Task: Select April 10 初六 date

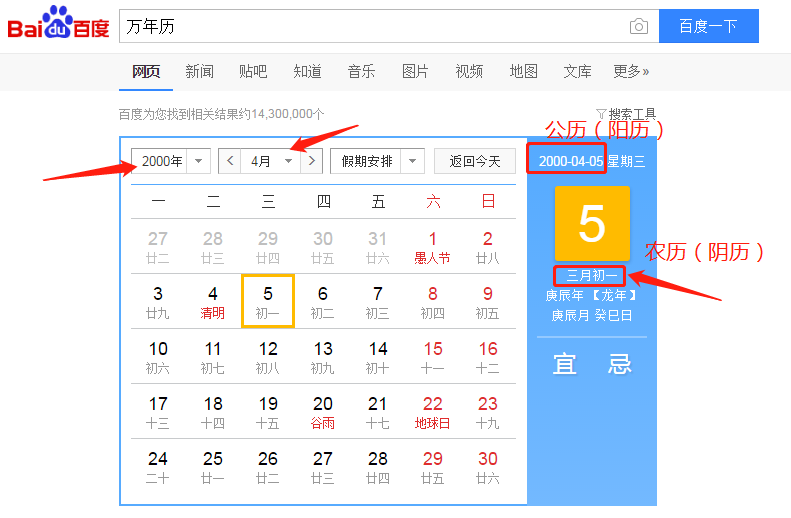Action: [158, 357]
